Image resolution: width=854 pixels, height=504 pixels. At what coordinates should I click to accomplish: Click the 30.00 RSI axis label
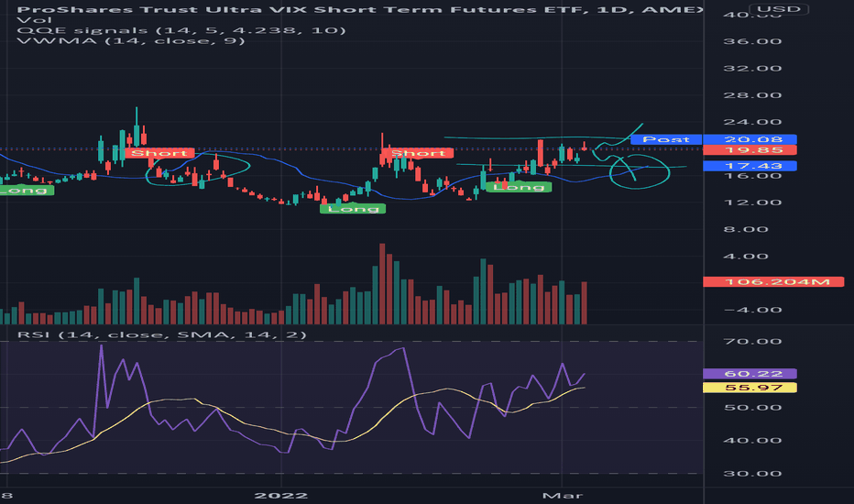coord(752,474)
